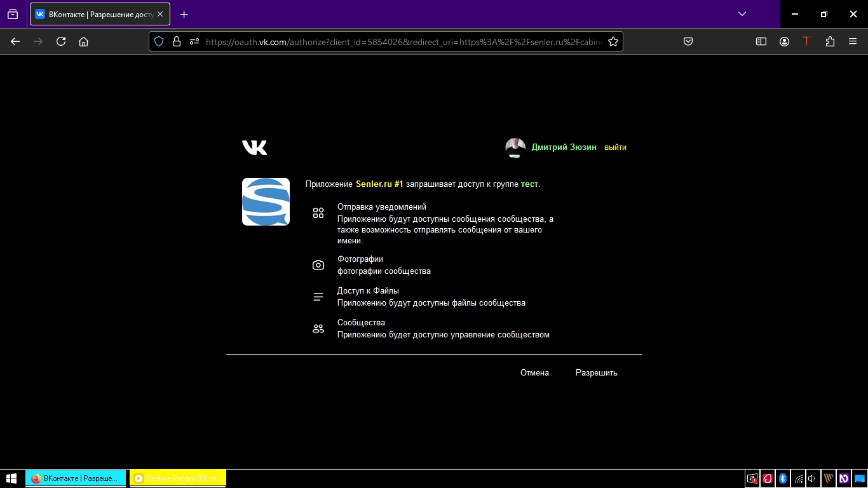This screenshot has width=868, height=488.
Task: Click the blue desktop tray icon
Action: coord(859,478)
